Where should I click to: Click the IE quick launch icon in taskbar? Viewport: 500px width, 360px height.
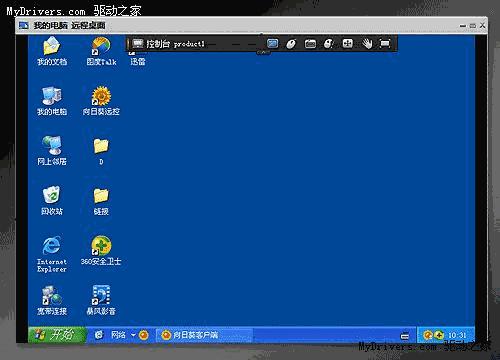coord(99,335)
